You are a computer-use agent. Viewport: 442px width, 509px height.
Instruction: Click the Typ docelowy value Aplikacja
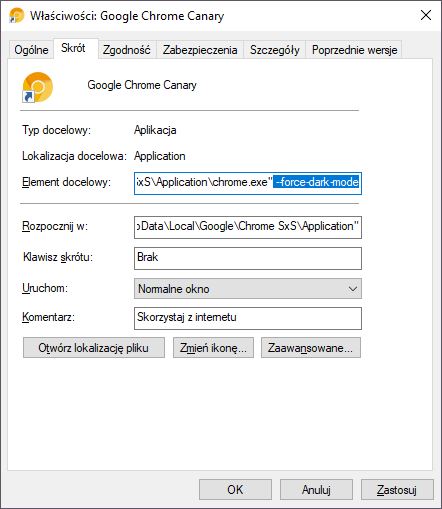click(155, 130)
